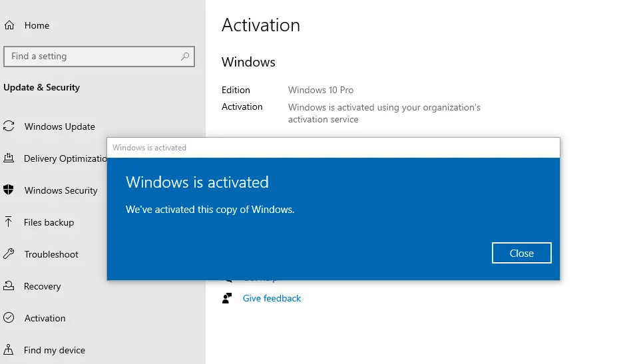Click the Activation page heading

261,25
